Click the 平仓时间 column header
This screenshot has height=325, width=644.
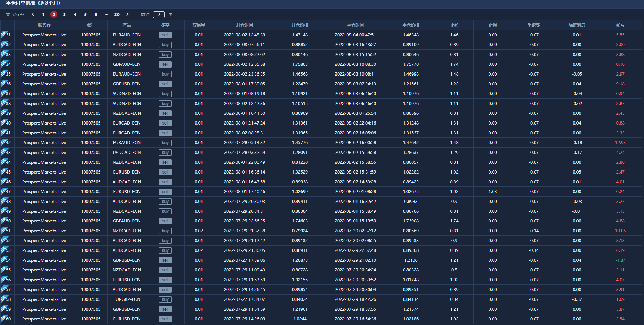355,25
